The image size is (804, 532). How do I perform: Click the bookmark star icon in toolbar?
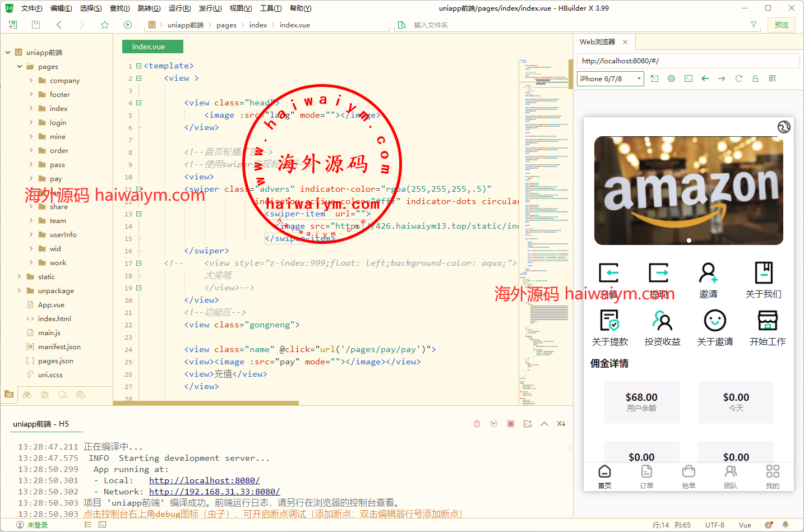(105, 25)
